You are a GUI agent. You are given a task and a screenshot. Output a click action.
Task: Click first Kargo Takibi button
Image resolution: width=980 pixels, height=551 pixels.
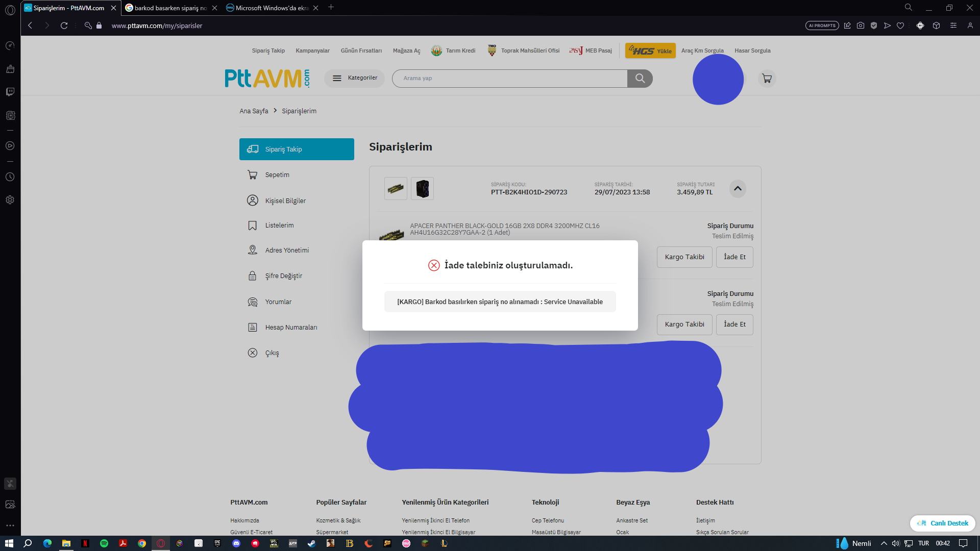(684, 257)
